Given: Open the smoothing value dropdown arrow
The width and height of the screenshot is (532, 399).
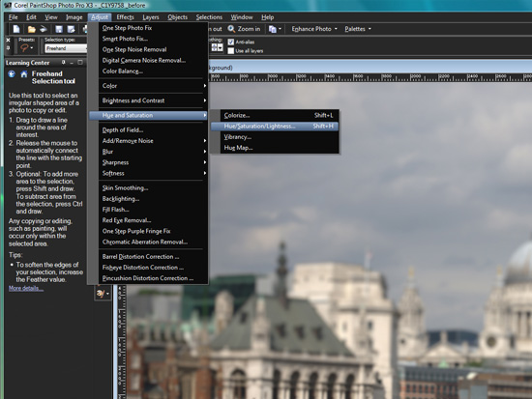Looking at the screenshot, I should click(221, 48).
